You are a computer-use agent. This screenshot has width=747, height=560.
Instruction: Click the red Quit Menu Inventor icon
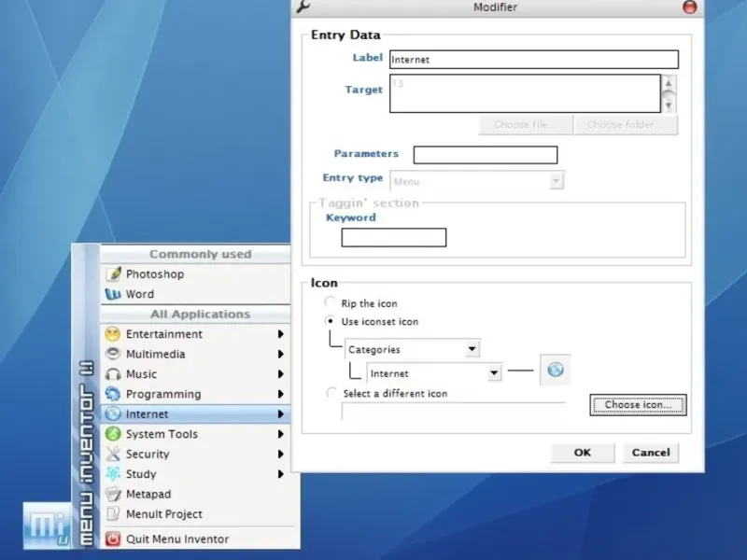[113, 539]
